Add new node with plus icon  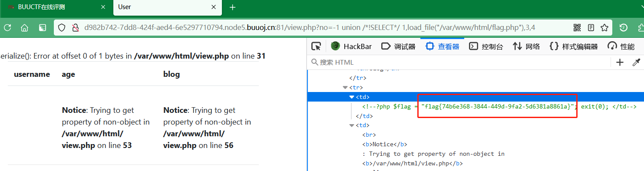click(x=620, y=62)
